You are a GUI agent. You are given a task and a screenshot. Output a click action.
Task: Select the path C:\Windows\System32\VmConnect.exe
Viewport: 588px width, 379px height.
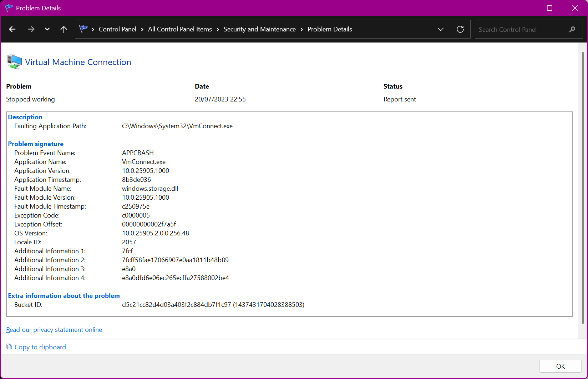pyautogui.click(x=177, y=126)
